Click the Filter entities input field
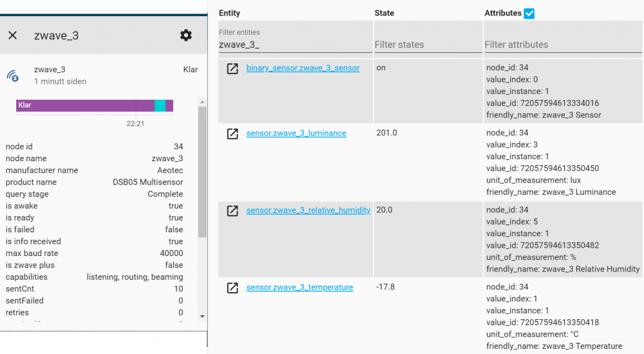This screenshot has width=644, height=354. coord(295,44)
